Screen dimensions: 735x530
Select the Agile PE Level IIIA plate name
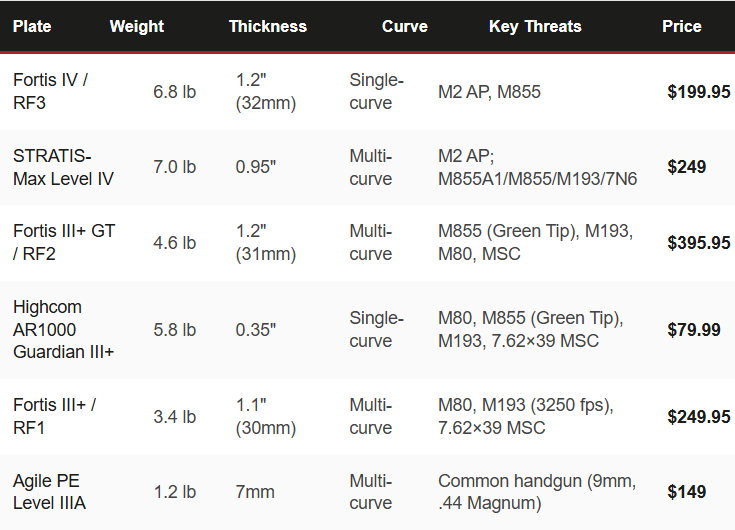(50, 492)
